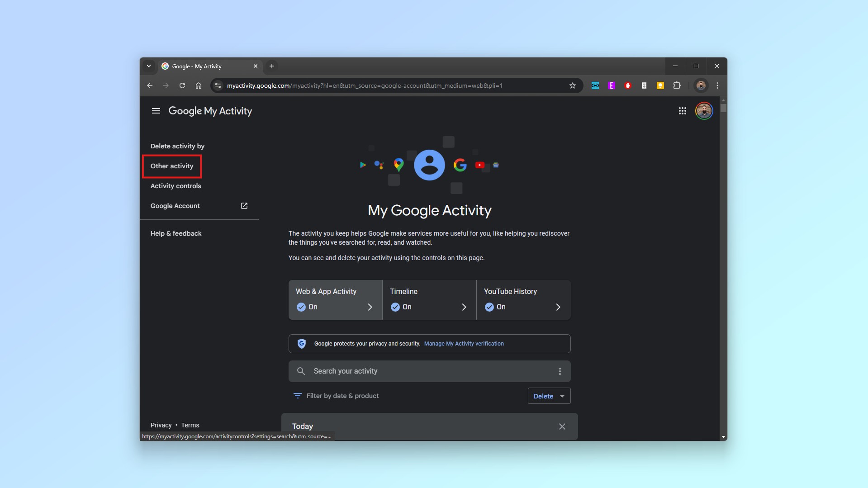
Task: Click the Manage My Activity verification link
Action: coord(464,344)
